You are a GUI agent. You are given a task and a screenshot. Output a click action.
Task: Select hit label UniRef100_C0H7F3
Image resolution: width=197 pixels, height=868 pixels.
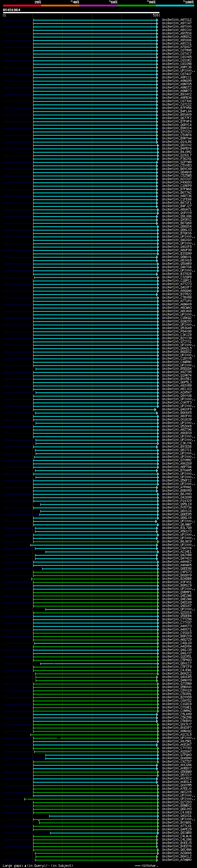(x=177, y=402)
